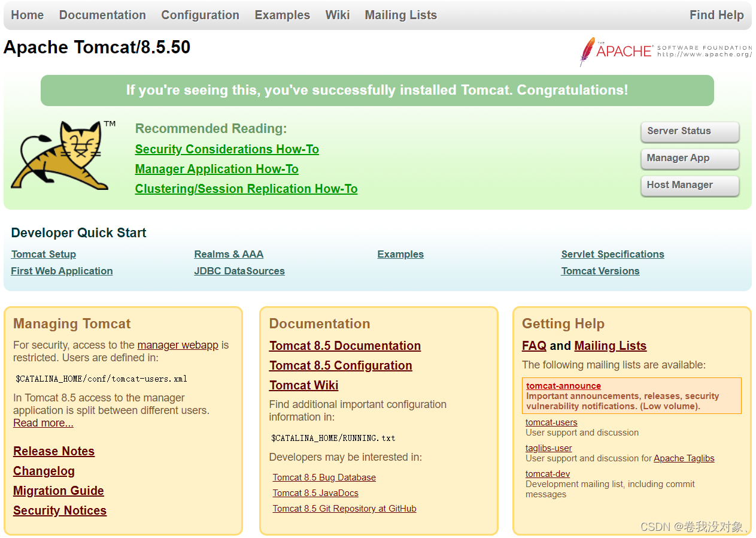Open First Web Application link
756x538 pixels.
click(62, 271)
